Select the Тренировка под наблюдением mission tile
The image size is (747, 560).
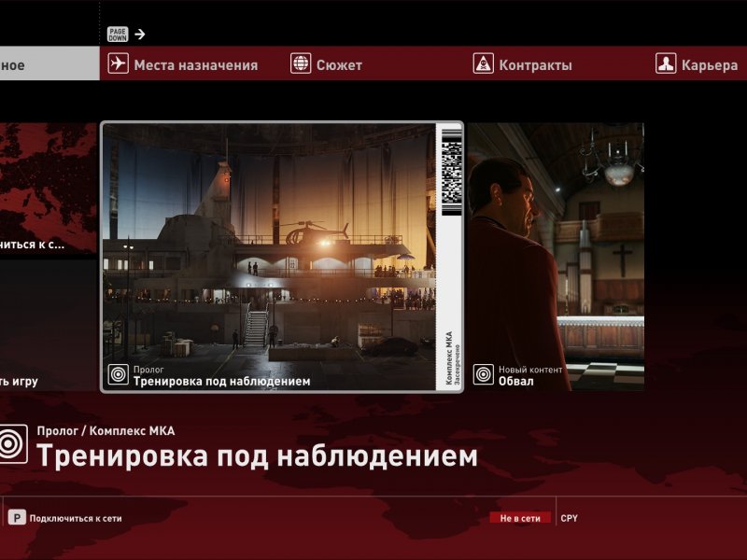click(282, 258)
